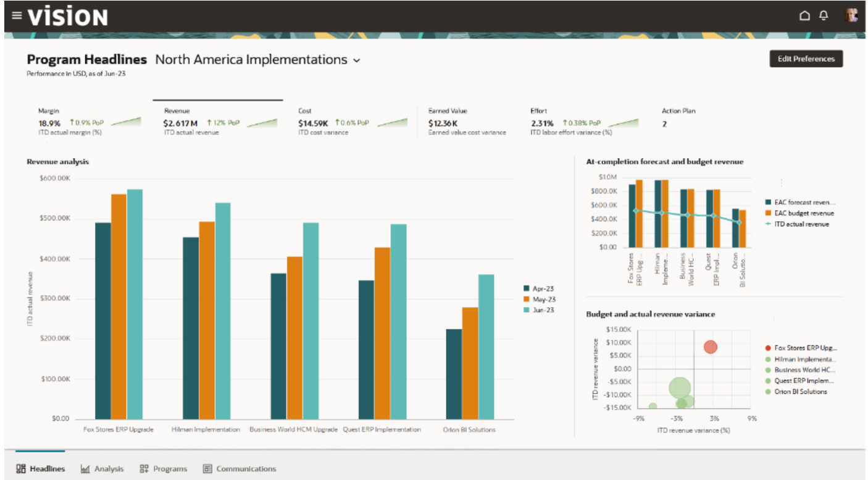Click Fox Stores ERP Upgrade Jun-23 bar

click(x=135, y=304)
